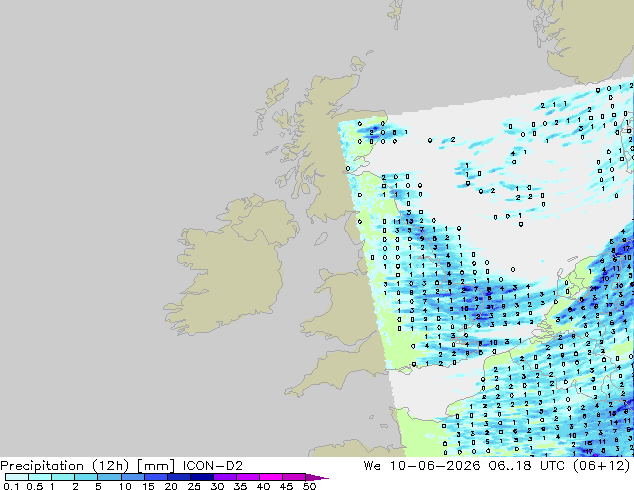Screen dimensions: 634x490
Task: Click the above-50 mm legend arrow tip
Action: (x=317, y=478)
